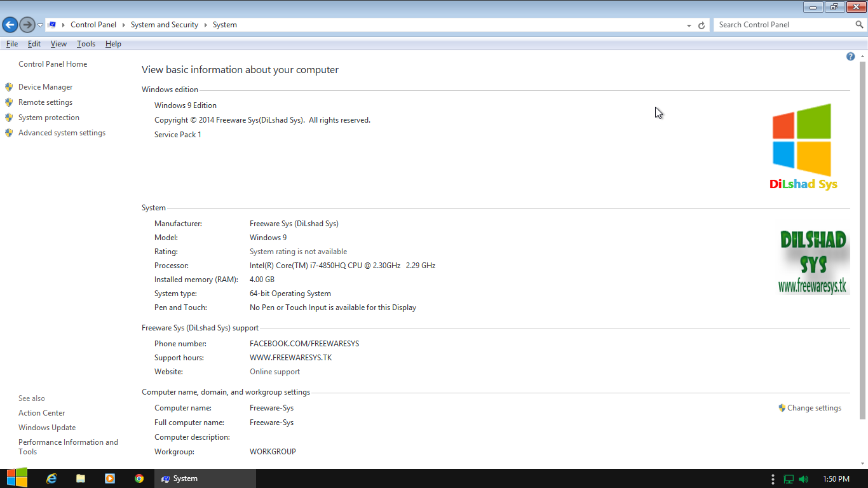Select System and Security breadcrumb
Screen dimensions: 868x488
(x=165, y=25)
